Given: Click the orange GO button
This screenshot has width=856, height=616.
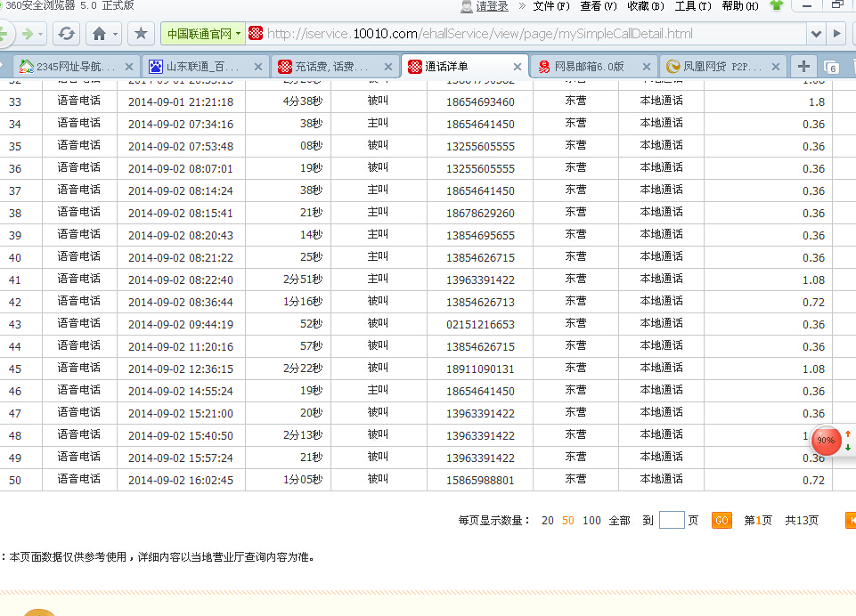Looking at the screenshot, I should [721, 521].
